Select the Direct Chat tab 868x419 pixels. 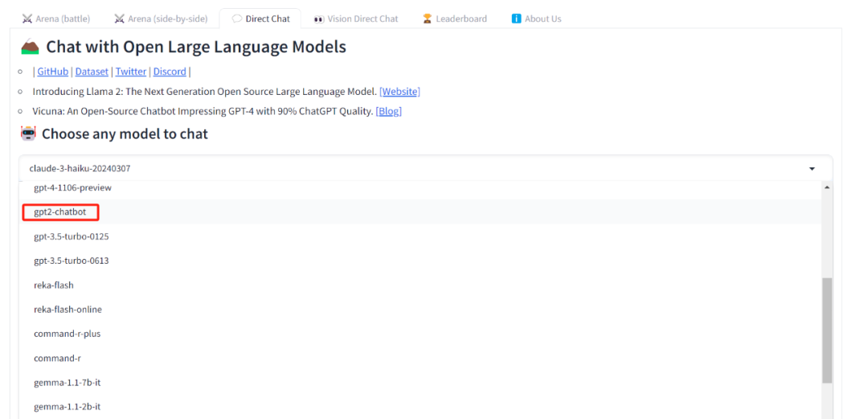[x=260, y=18]
